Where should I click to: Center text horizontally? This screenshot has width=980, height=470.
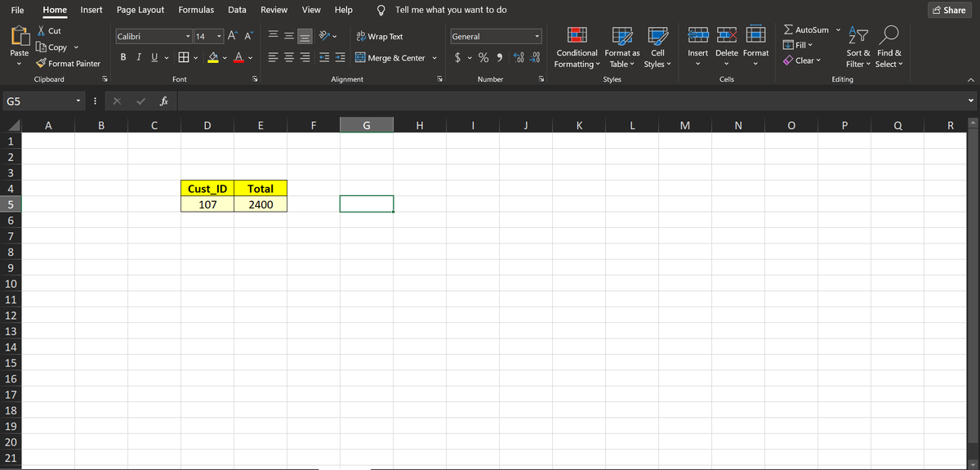click(x=287, y=58)
